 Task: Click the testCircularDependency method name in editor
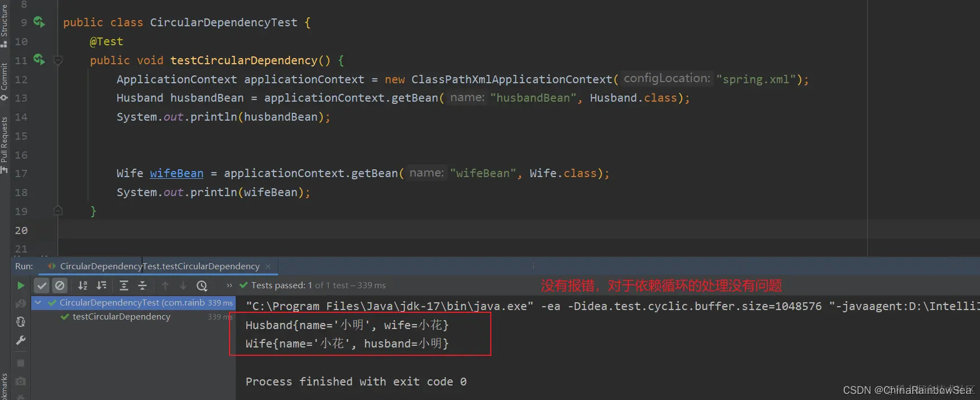(244, 60)
